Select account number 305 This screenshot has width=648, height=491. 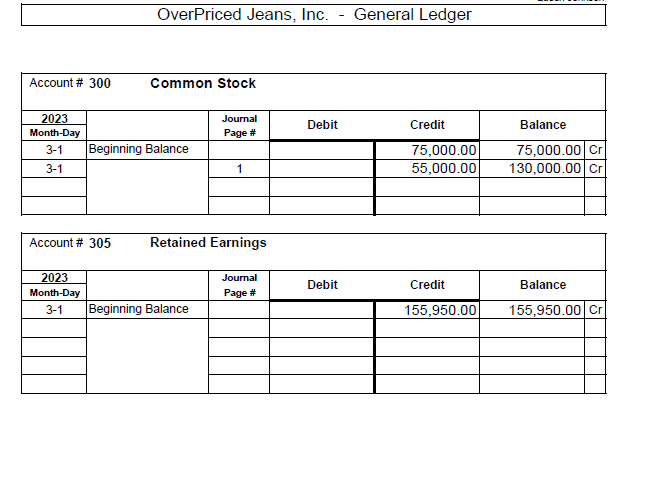point(100,243)
